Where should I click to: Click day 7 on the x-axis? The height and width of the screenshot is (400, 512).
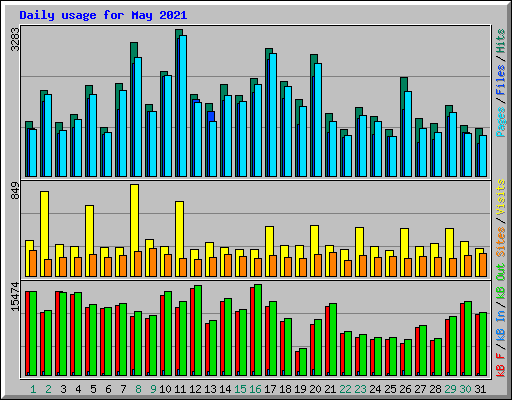[x=123, y=389]
